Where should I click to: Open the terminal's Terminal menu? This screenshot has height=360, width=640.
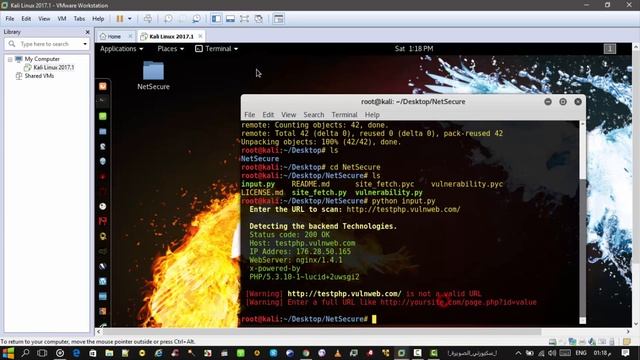344,115
